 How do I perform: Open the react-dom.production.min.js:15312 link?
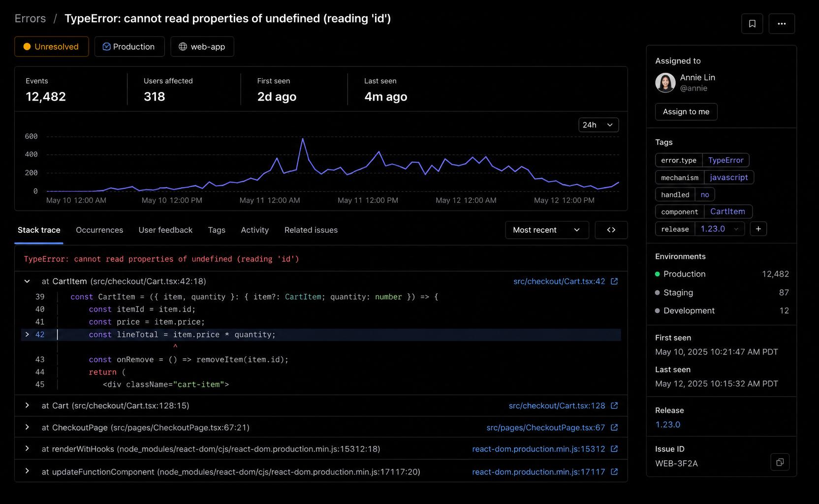coord(538,449)
